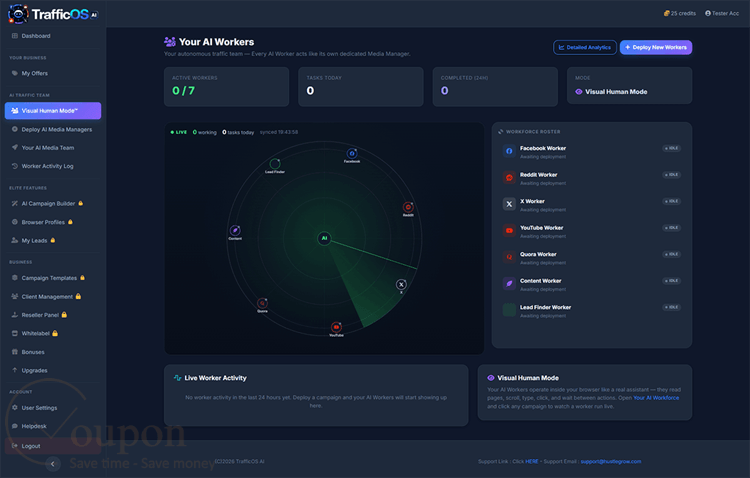Image resolution: width=750 pixels, height=478 pixels.
Task: Open Bonuses sidebar item
Action: [x=53, y=352]
